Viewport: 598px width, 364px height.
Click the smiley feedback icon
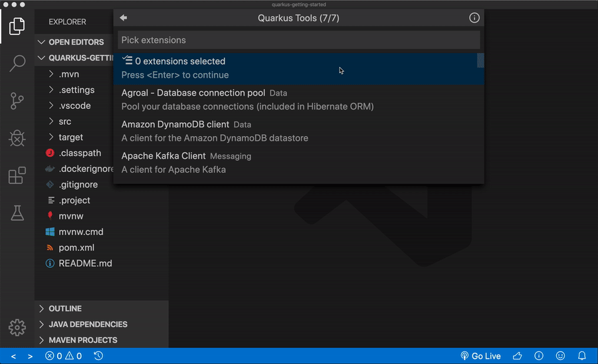(x=560, y=356)
